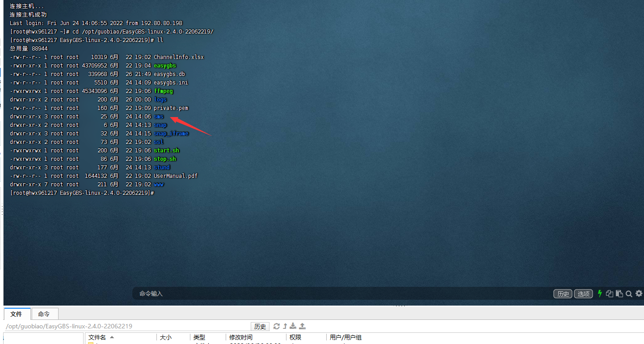Viewport: 644px width, 344px height.
Task: Click the green lightning quick-command icon
Action: tap(600, 294)
